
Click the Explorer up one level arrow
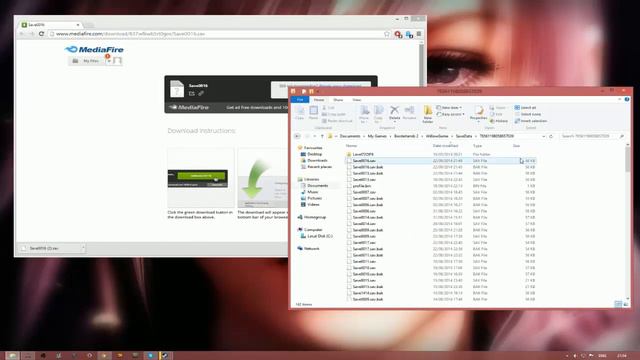[x=322, y=136]
